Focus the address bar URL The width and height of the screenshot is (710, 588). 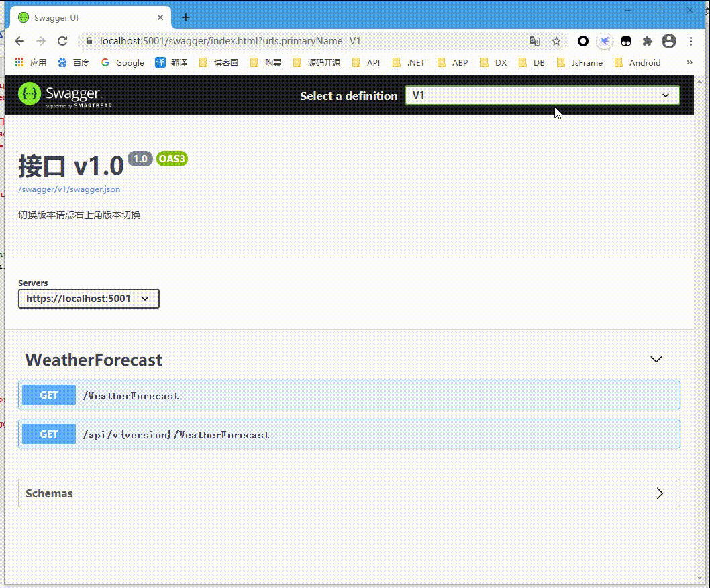(230, 41)
